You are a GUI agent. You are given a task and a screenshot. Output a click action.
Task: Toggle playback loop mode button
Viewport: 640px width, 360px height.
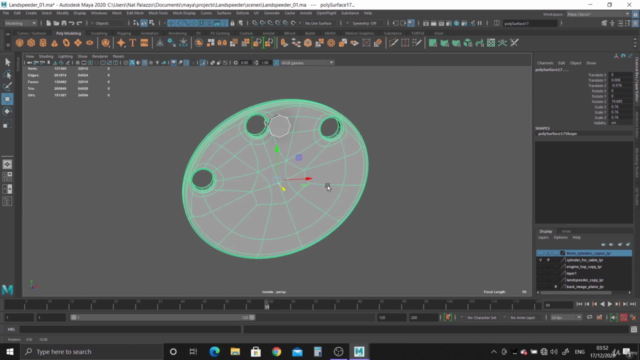pyautogui.click(x=589, y=318)
